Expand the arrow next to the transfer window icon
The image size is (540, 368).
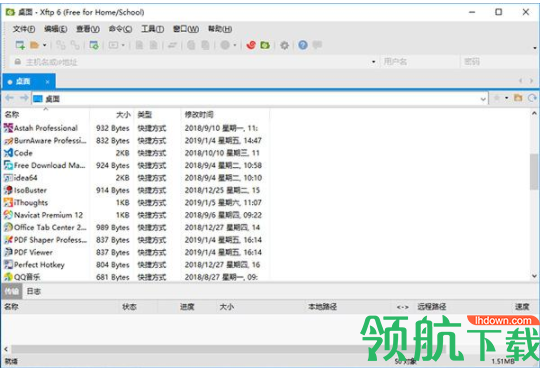[x=123, y=45]
